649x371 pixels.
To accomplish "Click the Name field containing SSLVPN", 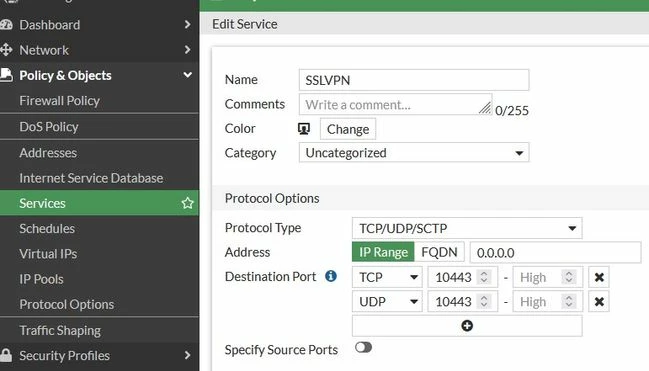I will coord(414,80).
